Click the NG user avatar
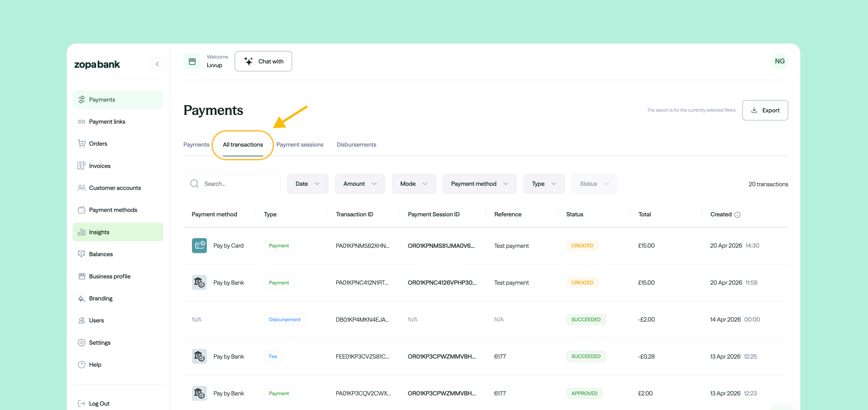The height and width of the screenshot is (410, 868). coord(780,61)
